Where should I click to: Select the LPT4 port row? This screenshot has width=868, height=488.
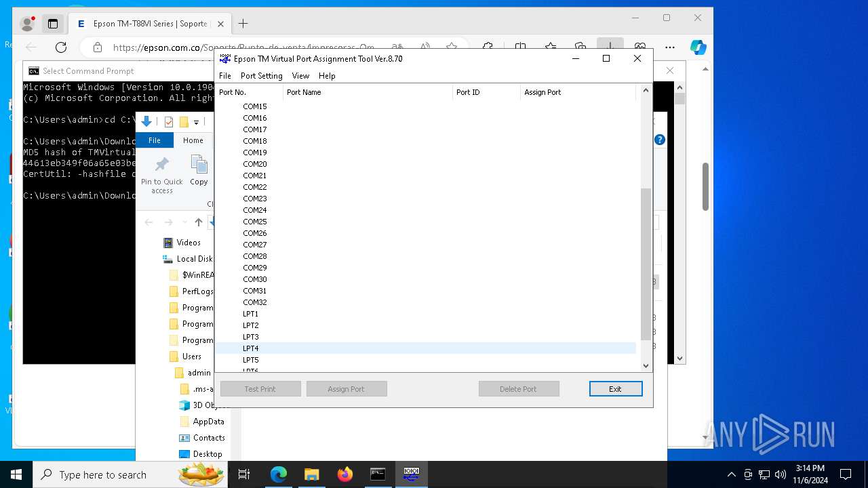[426, 348]
